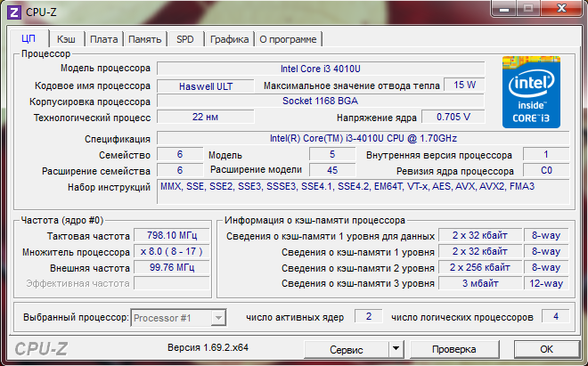Click the instruction set list field
Viewport: 588px width, 366px height.
coord(363,191)
